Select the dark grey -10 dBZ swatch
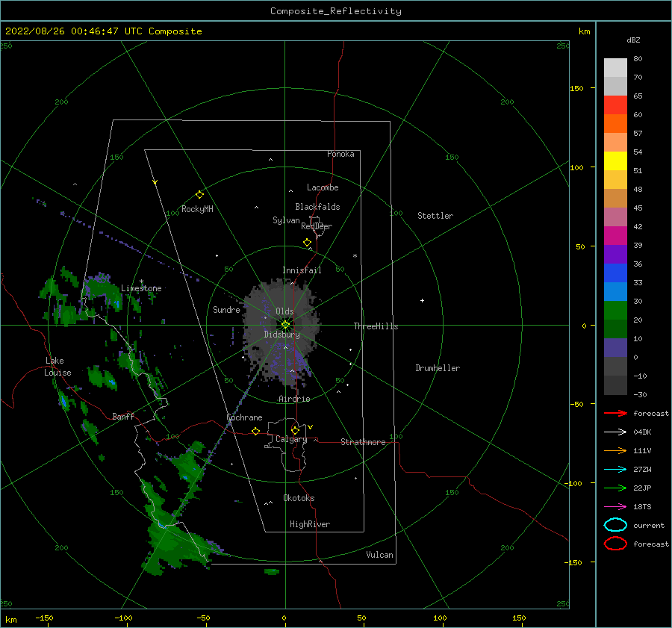Image resolution: width=672 pixels, height=628 pixels. (615, 385)
